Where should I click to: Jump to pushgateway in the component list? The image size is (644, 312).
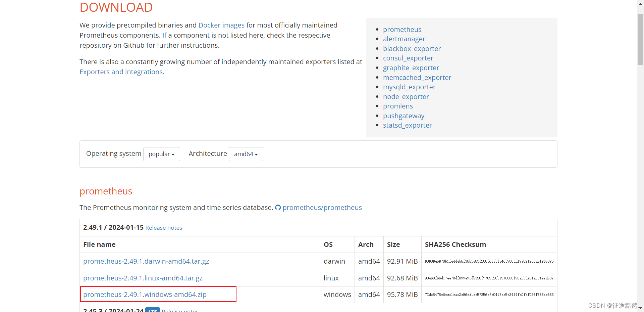(404, 116)
